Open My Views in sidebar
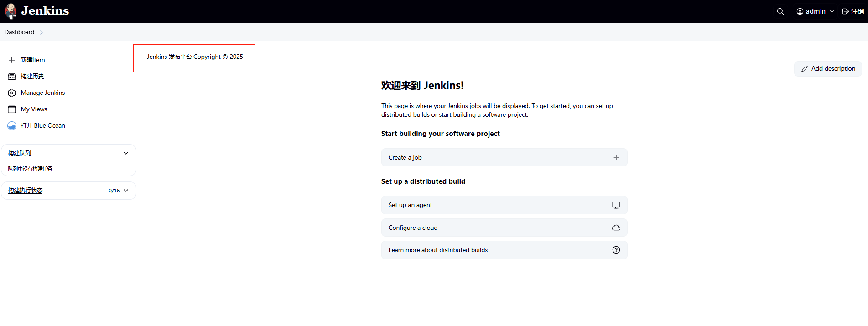868x326 pixels. [34, 109]
